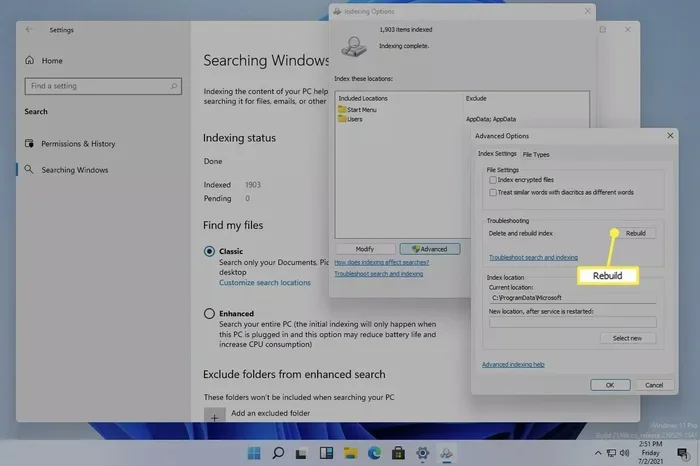Screen dimensions: 700x466
Task: Open Troubleshoot search and indexing in Indexing Options
Action: [x=379, y=274]
